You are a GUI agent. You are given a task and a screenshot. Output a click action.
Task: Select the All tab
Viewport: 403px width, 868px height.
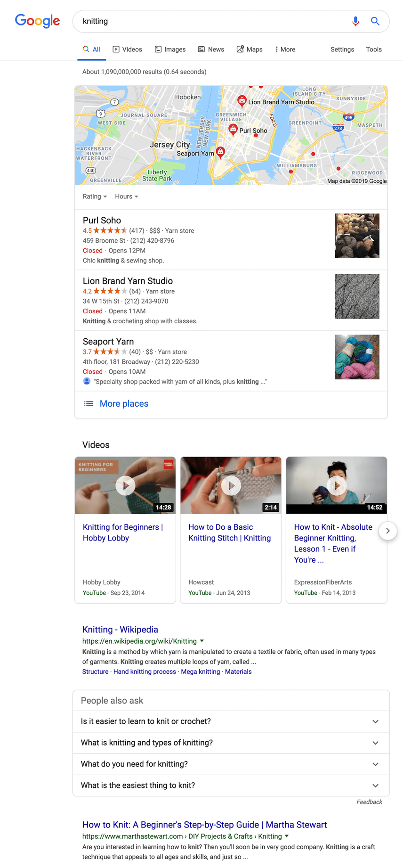[91, 49]
